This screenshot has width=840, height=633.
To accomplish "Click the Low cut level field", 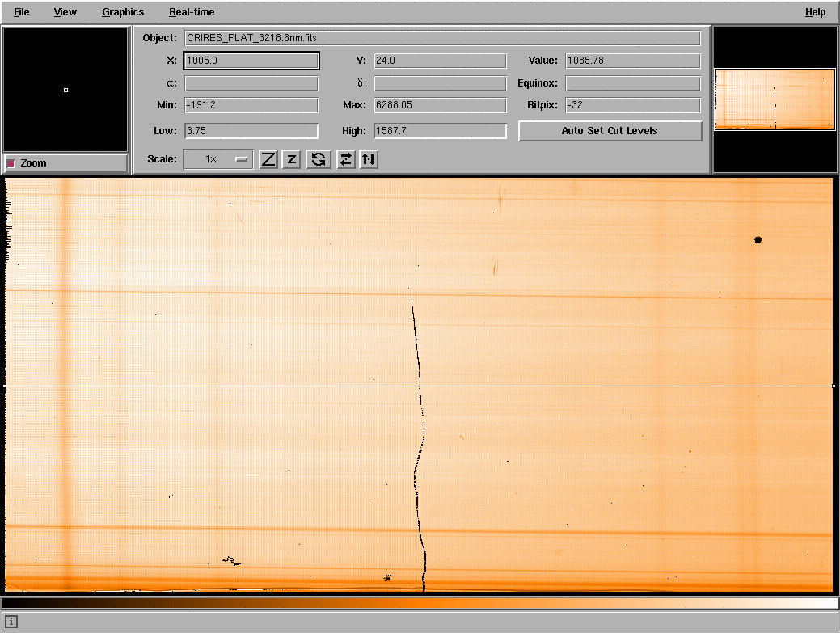I will pos(251,131).
